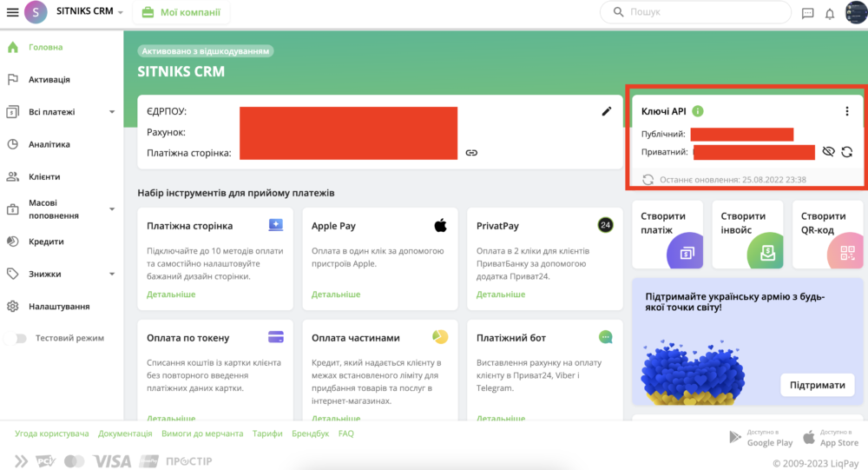The width and height of the screenshot is (868, 470).
Task: Copy the Платіжна сторінка link icon
Action: click(471, 153)
